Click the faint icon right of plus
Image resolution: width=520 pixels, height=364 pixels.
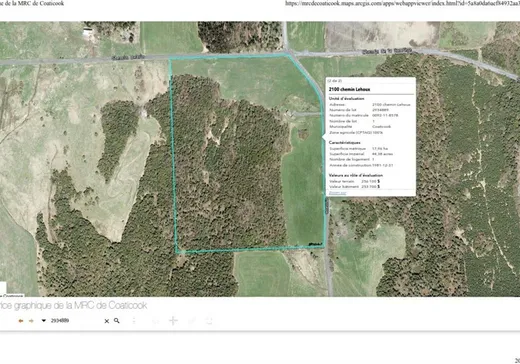coord(192,321)
